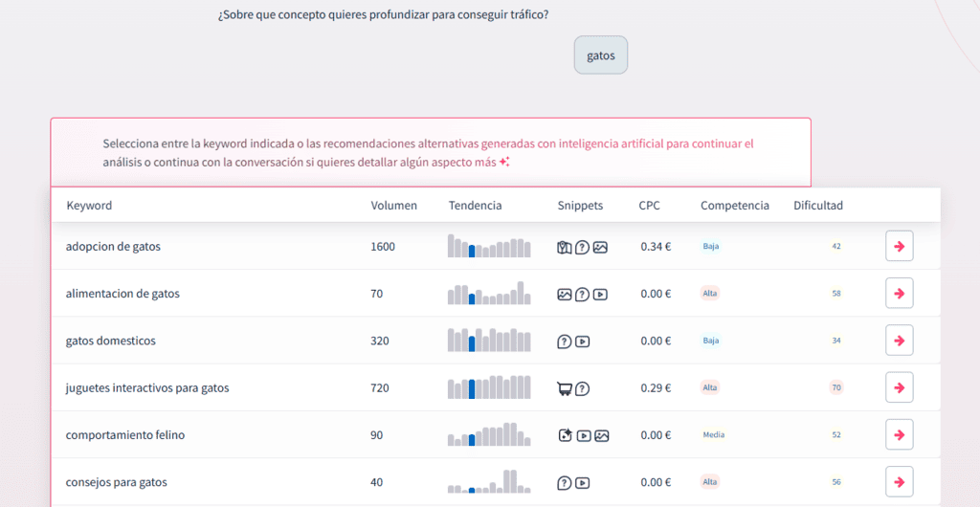This screenshot has width=980, height=507.
Task: Click the Snippets column header
Action: (580, 206)
